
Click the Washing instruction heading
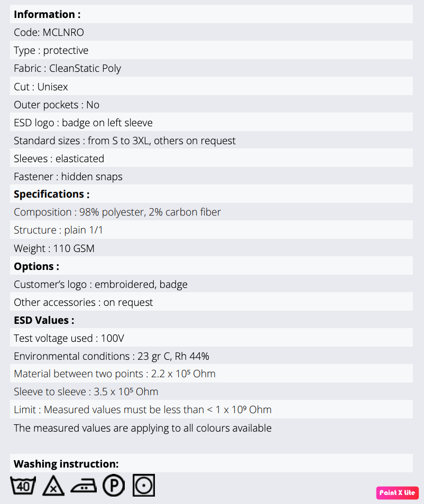point(66,464)
